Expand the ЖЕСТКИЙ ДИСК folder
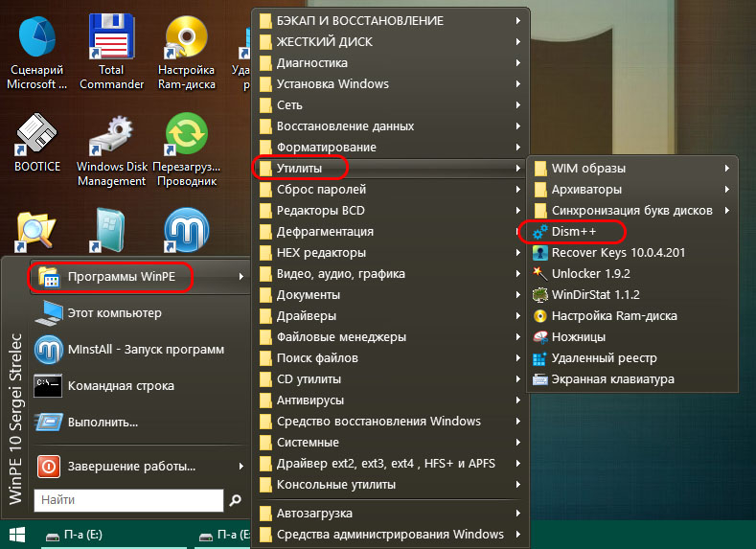This screenshot has height=549, width=756. click(x=390, y=42)
